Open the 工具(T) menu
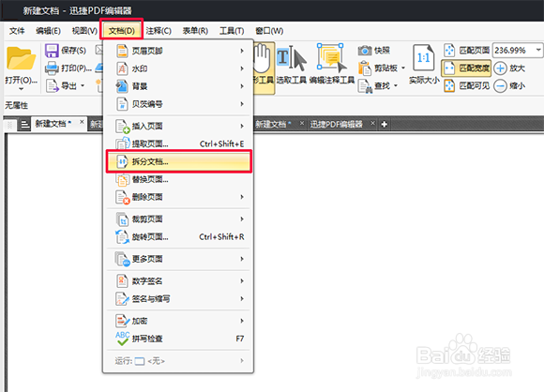 coord(232,31)
